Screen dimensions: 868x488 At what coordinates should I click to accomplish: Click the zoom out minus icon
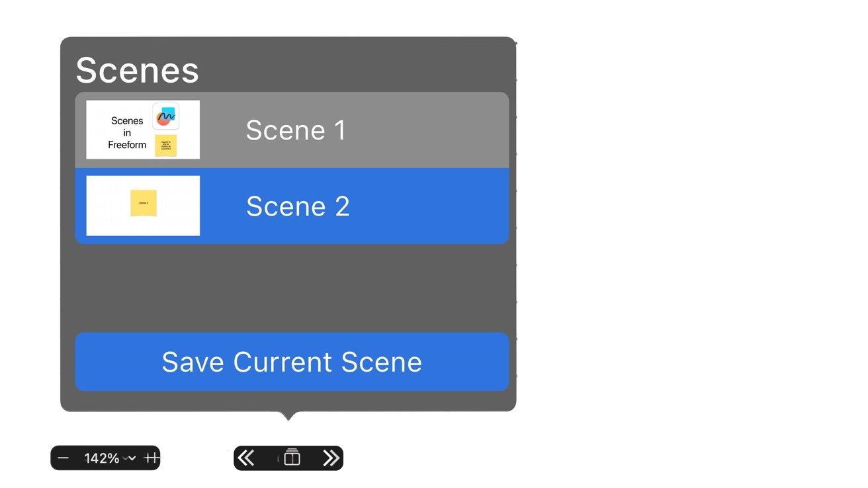[64, 458]
